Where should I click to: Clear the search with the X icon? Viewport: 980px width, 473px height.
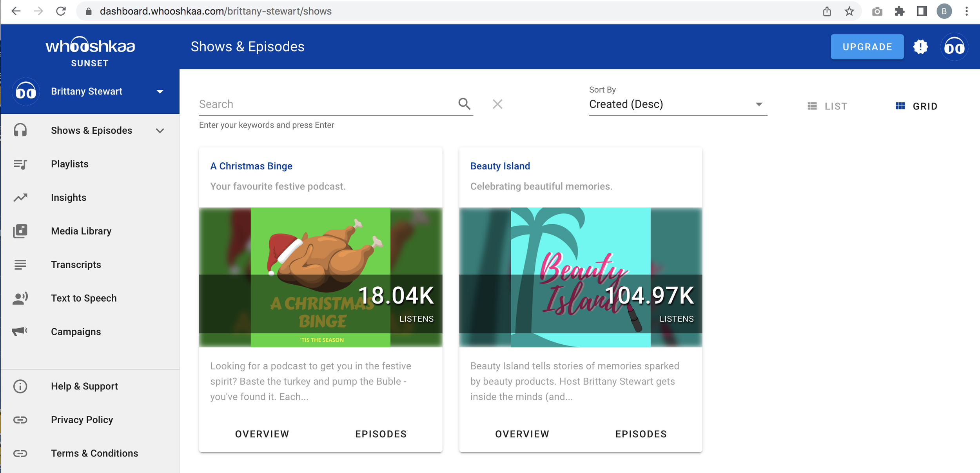click(497, 104)
